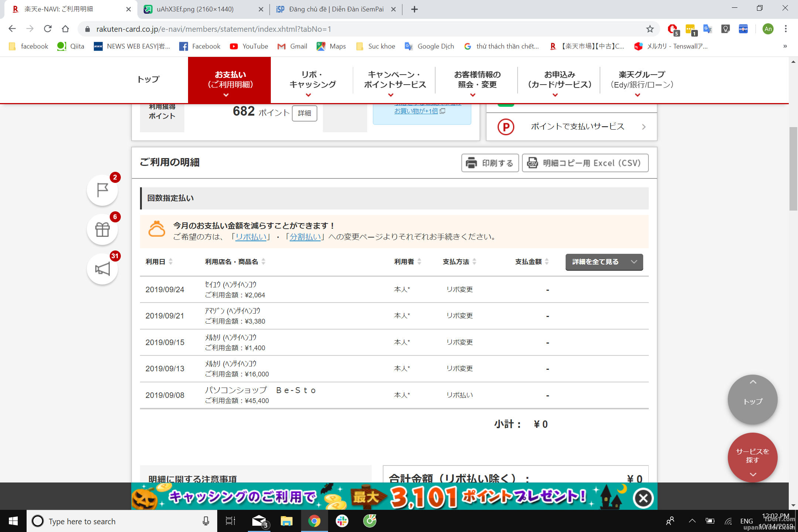Image resolution: width=798 pixels, height=532 pixels.
Task: Open the green An profile avatar
Action: click(x=768, y=29)
